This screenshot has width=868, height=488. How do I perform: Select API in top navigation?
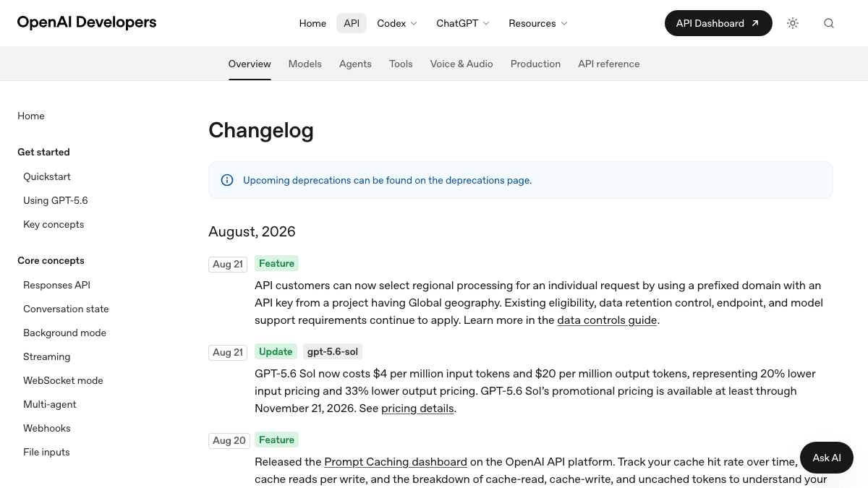click(x=352, y=23)
